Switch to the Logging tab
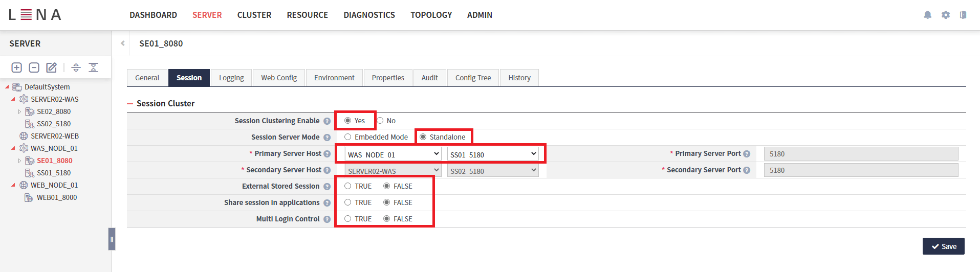Screen dimensions: 980x272 tap(231, 78)
